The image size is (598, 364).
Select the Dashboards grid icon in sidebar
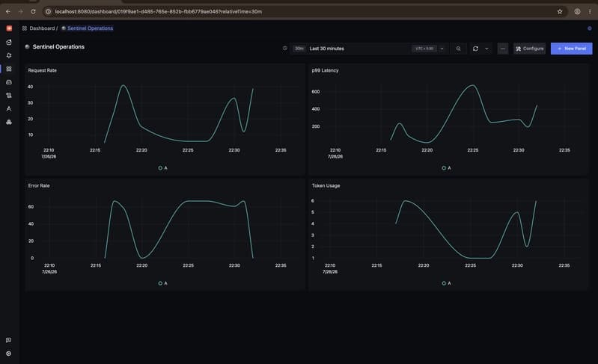click(x=9, y=69)
